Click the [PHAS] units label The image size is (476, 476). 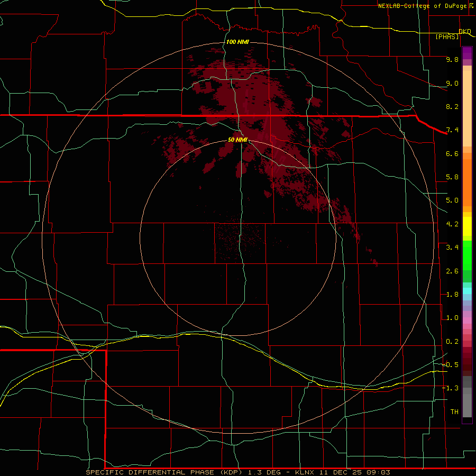pos(447,36)
